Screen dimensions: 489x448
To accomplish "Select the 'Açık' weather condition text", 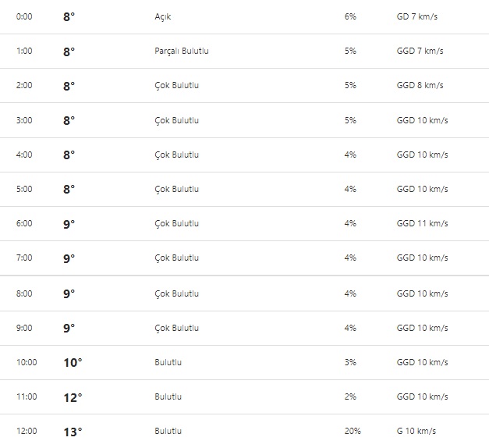I will point(163,17).
